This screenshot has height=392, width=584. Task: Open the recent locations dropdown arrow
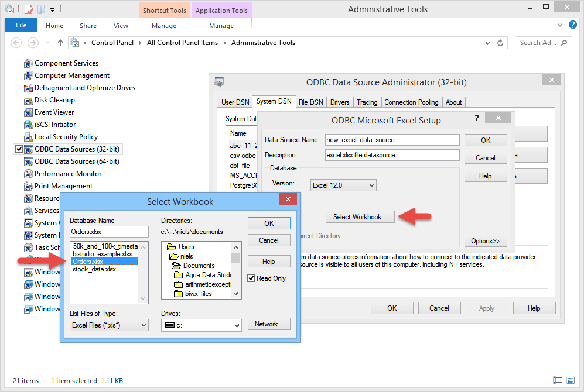[x=47, y=43]
